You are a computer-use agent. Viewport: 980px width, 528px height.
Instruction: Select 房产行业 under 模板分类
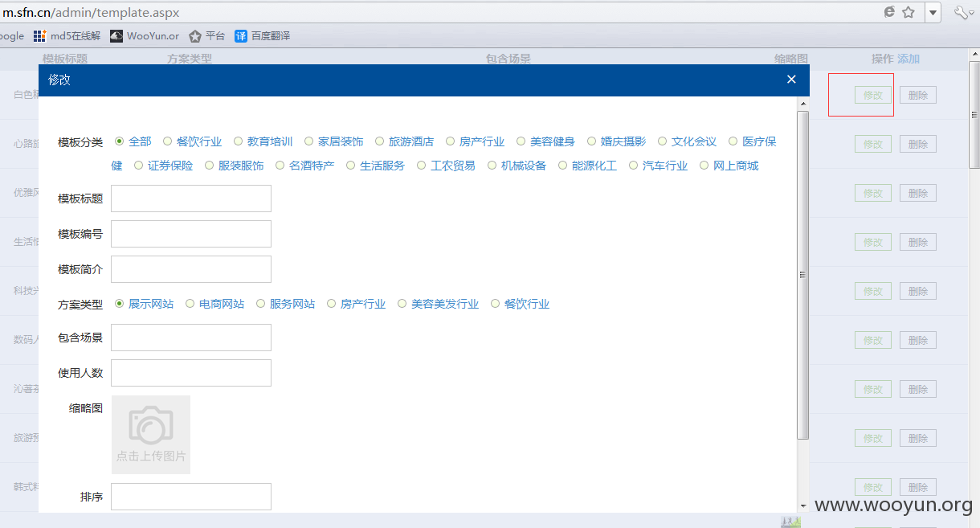point(451,141)
